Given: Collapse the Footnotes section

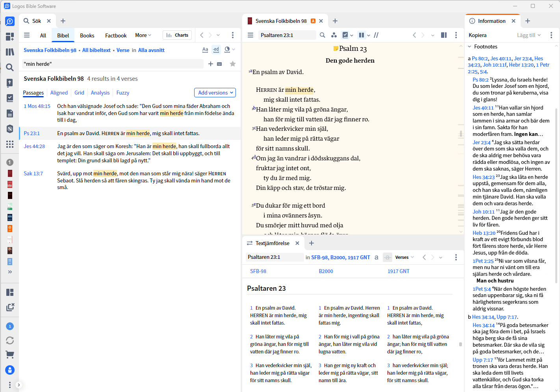Looking at the screenshot, I should point(469,46).
